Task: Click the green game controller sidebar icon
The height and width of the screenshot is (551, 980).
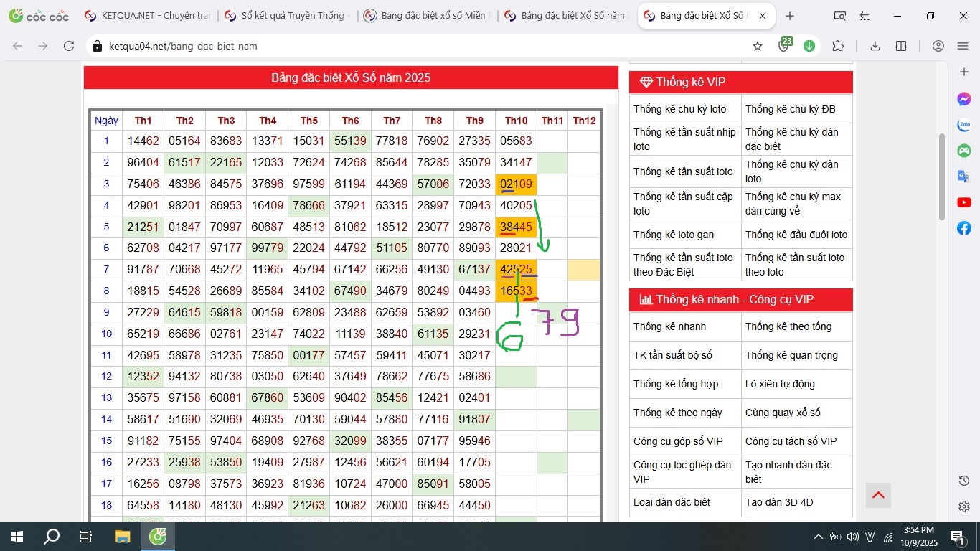Action: click(x=964, y=151)
